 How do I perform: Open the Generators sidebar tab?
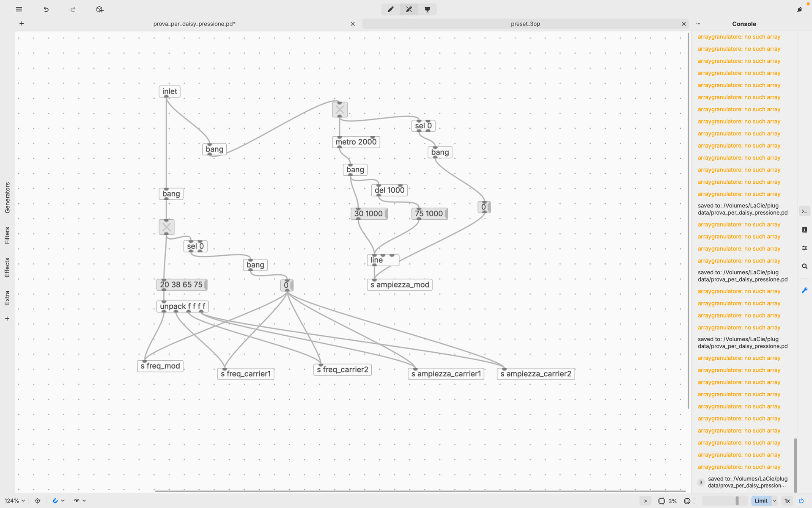point(7,197)
